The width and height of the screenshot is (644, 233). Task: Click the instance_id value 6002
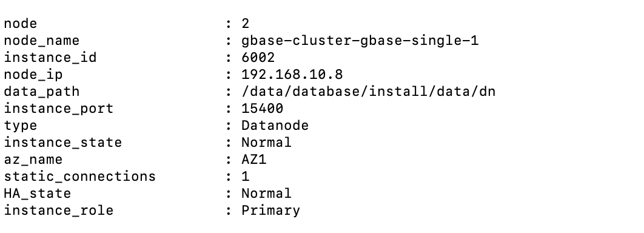pyautogui.click(x=258, y=58)
